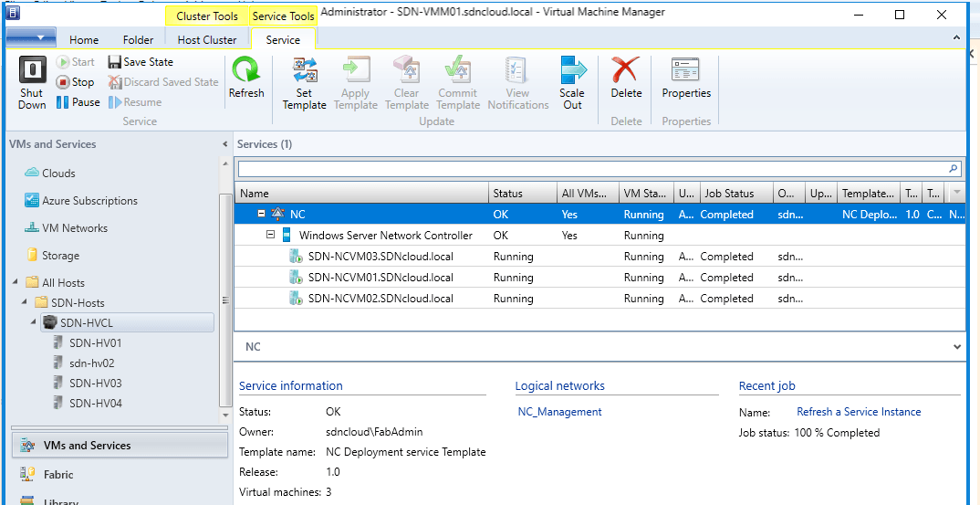Click the green Refresh icon
This screenshot has width=980, height=505.
[246, 69]
